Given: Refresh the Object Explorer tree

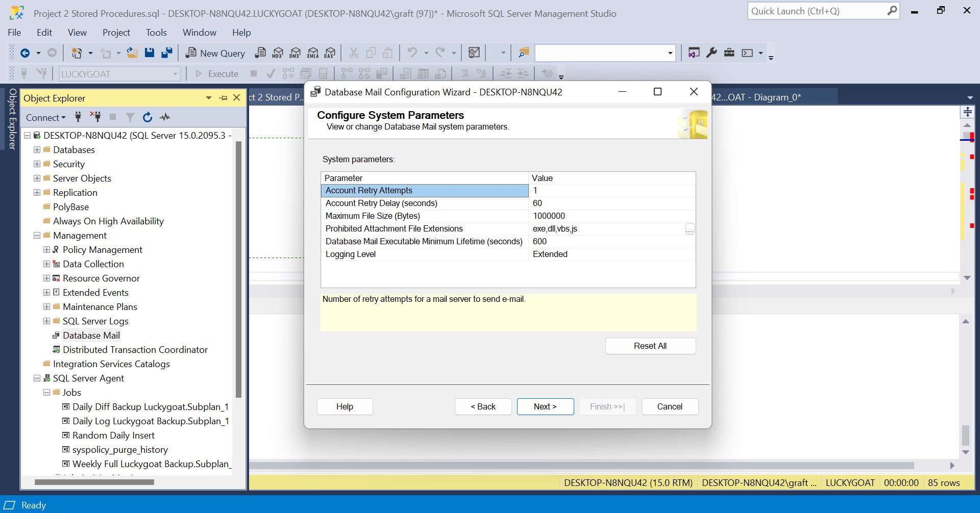Looking at the screenshot, I should click(x=148, y=118).
